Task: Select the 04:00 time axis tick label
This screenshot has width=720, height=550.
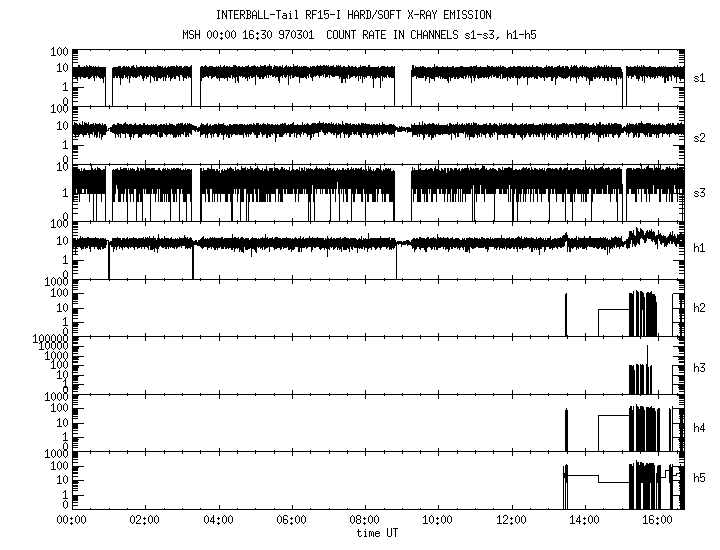Action: 218,520
